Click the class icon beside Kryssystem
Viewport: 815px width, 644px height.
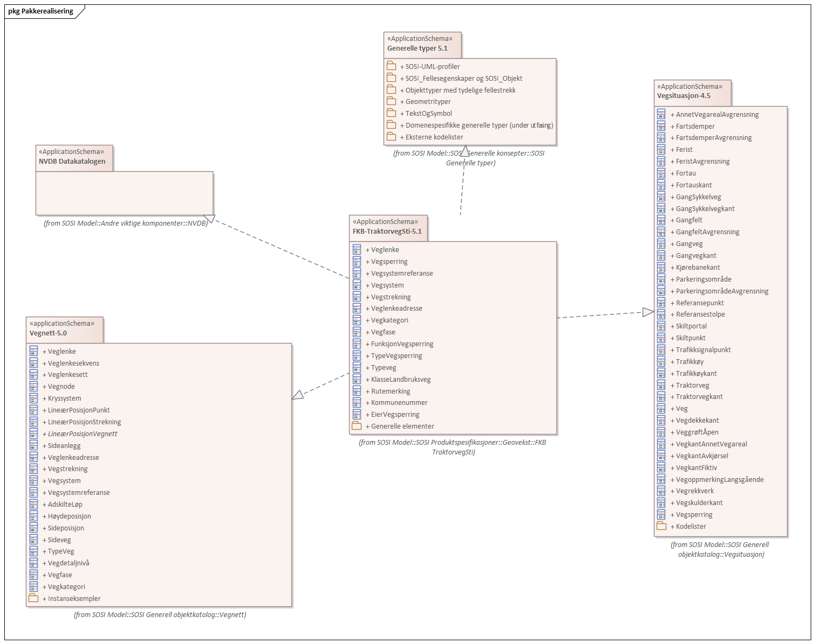[x=33, y=398]
